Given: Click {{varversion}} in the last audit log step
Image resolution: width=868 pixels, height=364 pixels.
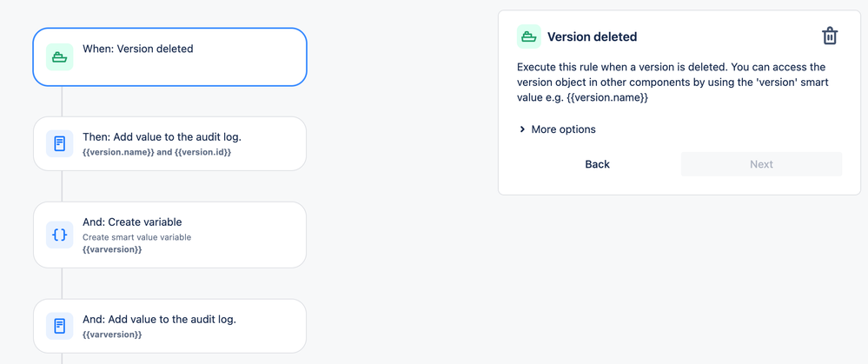Looking at the screenshot, I should pyautogui.click(x=112, y=334).
